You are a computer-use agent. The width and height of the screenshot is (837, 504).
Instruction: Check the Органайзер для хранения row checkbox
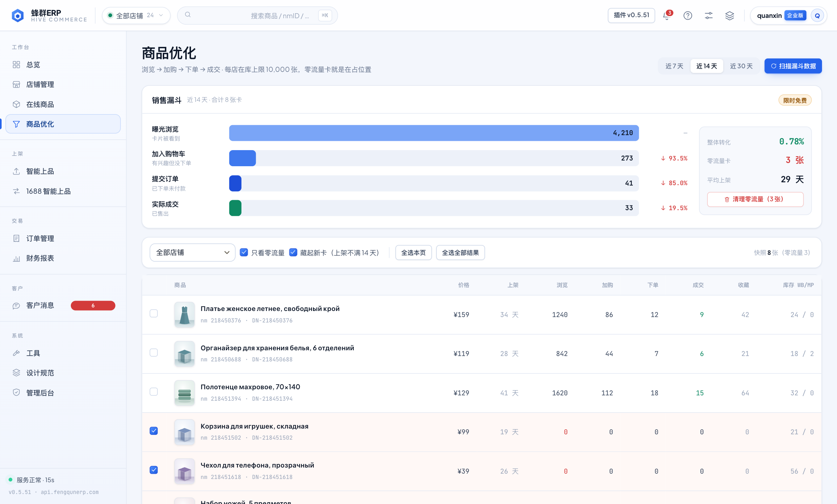coord(154,353)
